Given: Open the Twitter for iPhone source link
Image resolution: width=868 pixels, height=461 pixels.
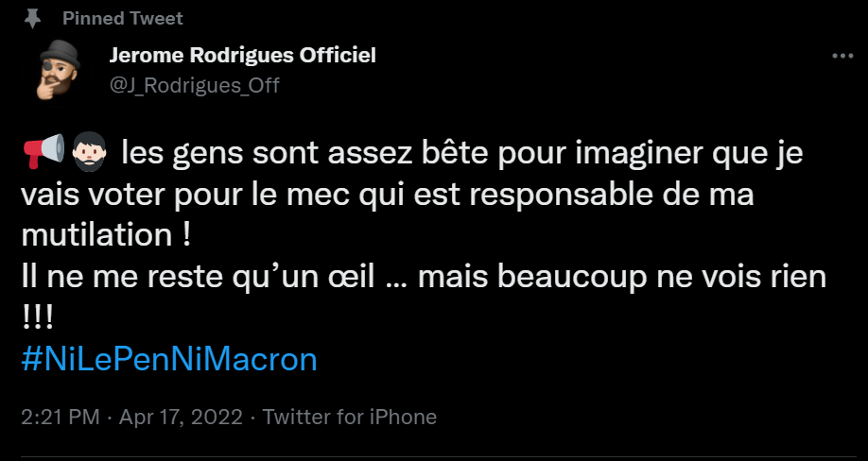Looking at the screenshot, I should click(x=350, y=417).
